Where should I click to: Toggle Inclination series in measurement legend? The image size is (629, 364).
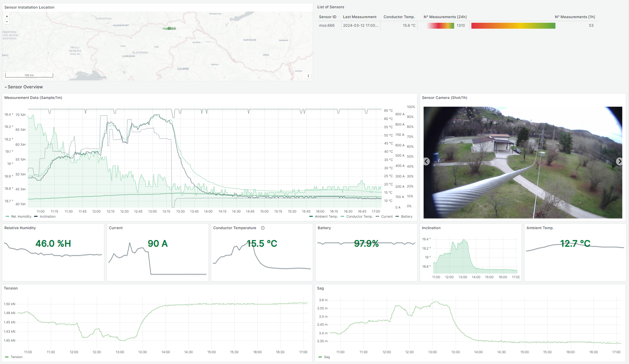pos(48,217)
